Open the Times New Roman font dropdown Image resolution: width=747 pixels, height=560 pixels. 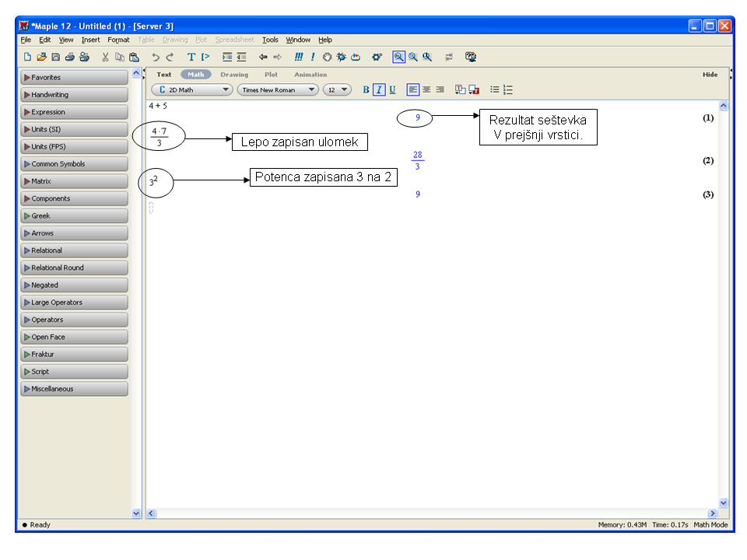point(278,89)
